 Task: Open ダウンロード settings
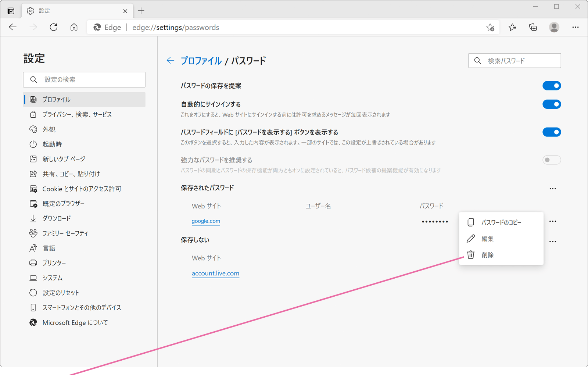[84, 218]
